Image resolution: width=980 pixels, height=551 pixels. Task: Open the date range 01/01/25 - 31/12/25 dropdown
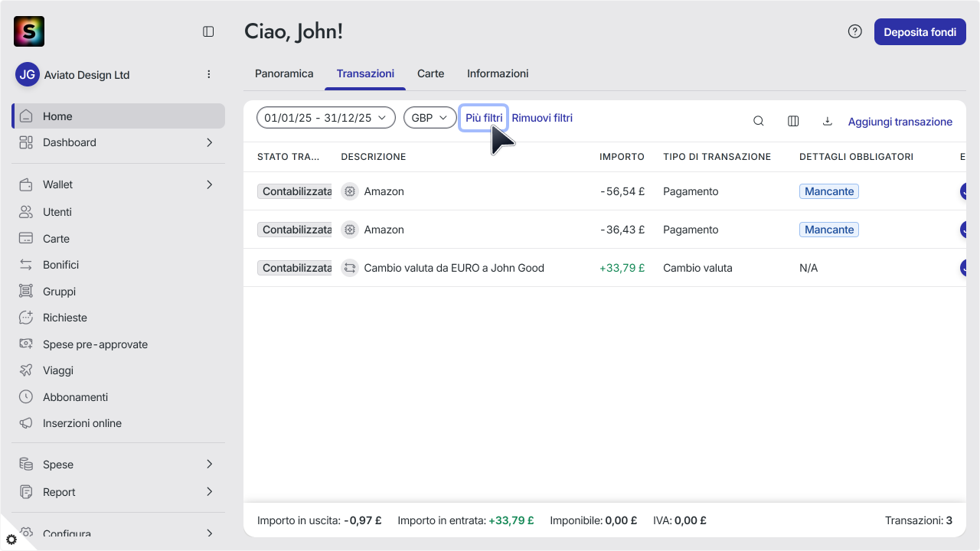pyautogui.click(x=326, y=118)
